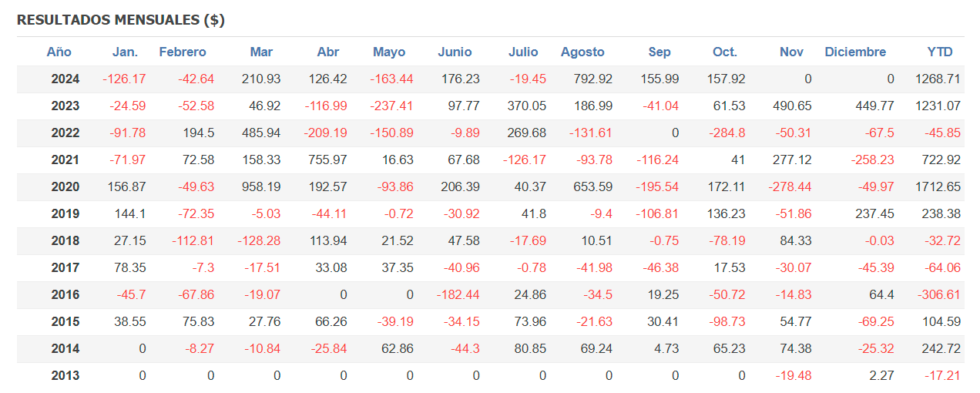Click the YTD column header
The height and width of the screenshot is (393, 980).
940,52
